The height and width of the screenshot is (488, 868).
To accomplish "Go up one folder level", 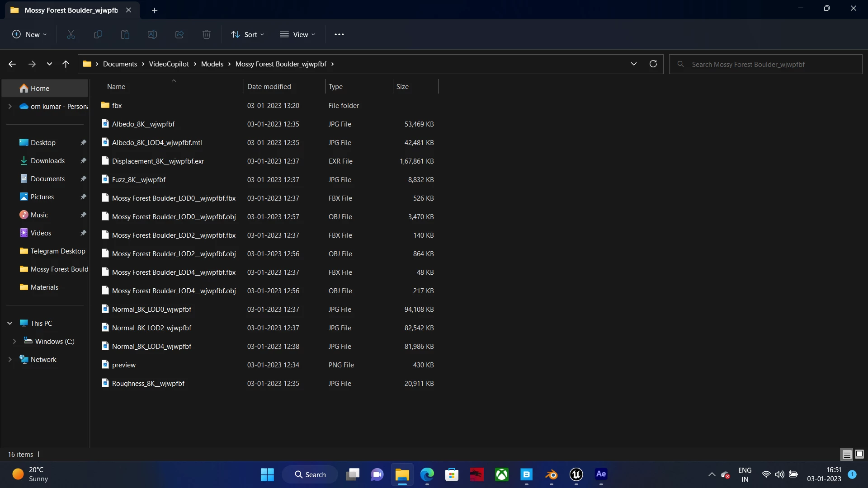I will coord(66,64).
